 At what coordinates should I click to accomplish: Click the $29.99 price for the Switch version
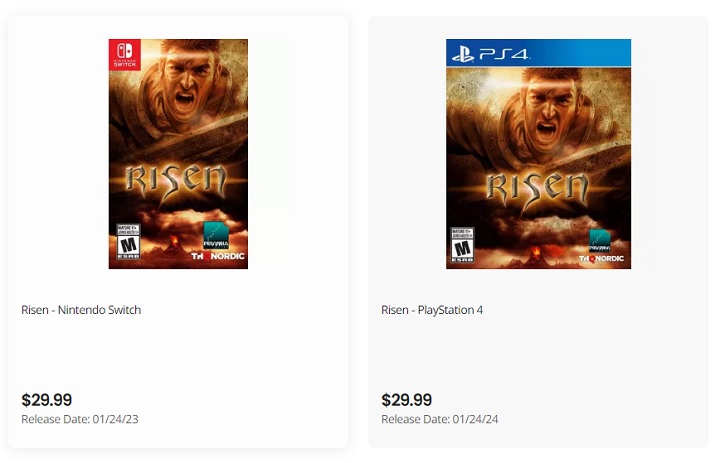pyautogui.click(x=46, y=400)
